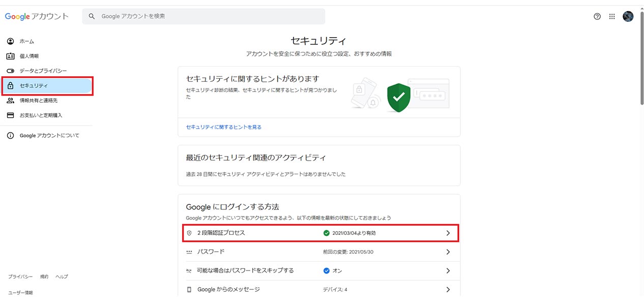Open the ヘルプ footer link
Viewport: 644px width, 305px height.
pos(62,277)
